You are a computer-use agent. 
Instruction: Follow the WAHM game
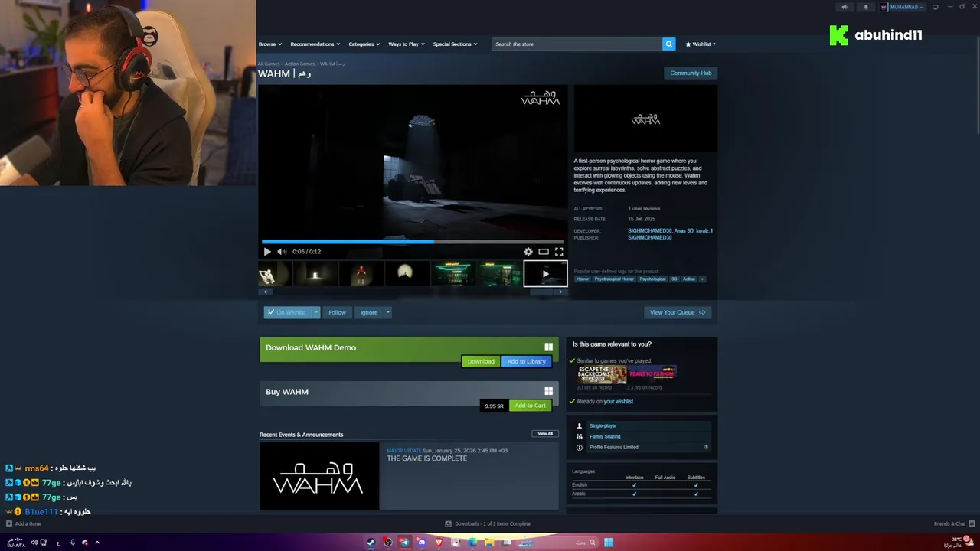pos(337,312)
